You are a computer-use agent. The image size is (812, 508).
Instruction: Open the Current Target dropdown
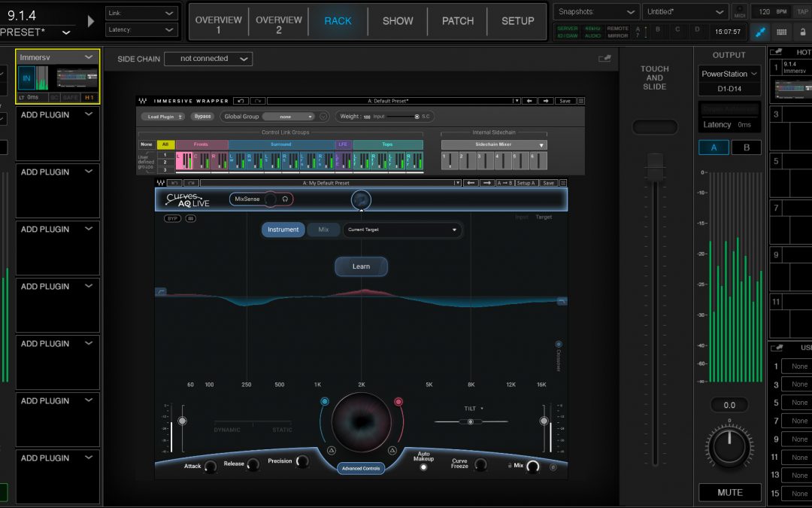click(402, 230)
